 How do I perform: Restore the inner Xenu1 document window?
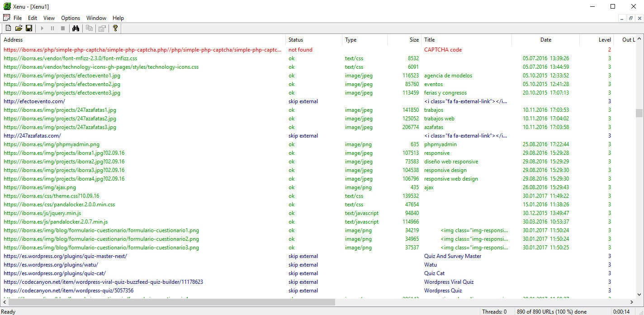point(630,18)
